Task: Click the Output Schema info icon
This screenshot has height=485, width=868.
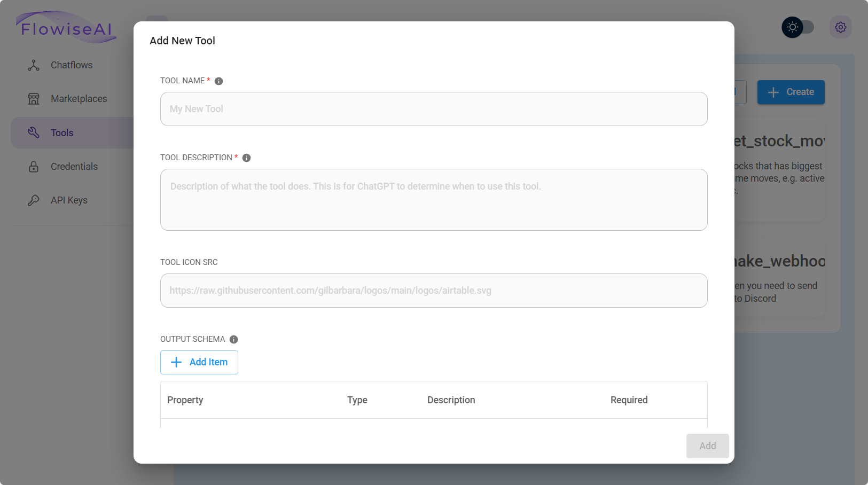Action: coord(233,339)
